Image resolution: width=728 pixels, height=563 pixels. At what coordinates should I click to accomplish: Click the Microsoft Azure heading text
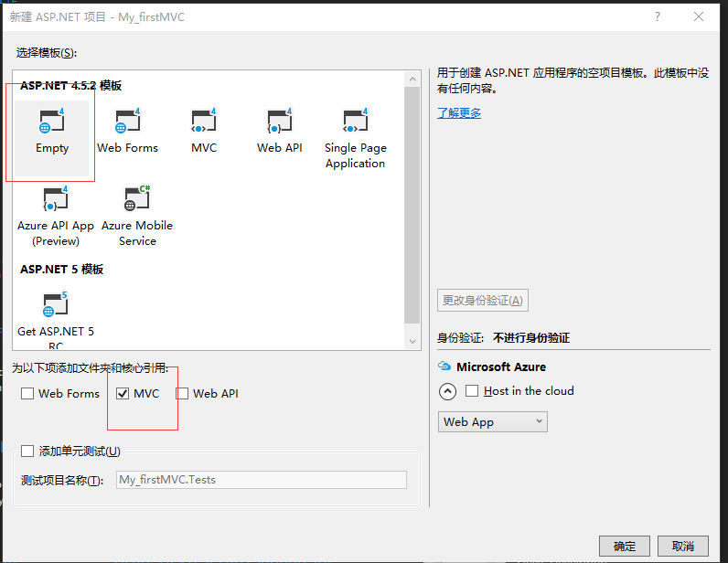click(x=501, y=366)
